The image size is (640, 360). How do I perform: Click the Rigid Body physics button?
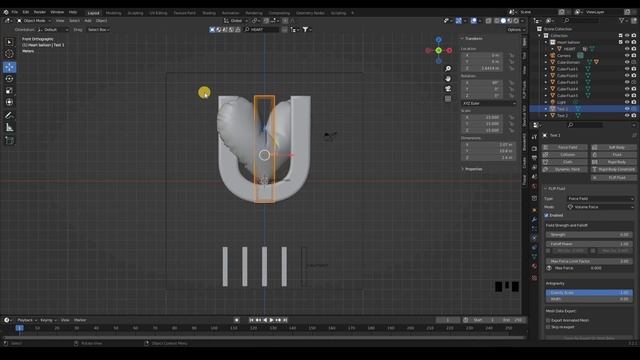click(x=613, y=162)
